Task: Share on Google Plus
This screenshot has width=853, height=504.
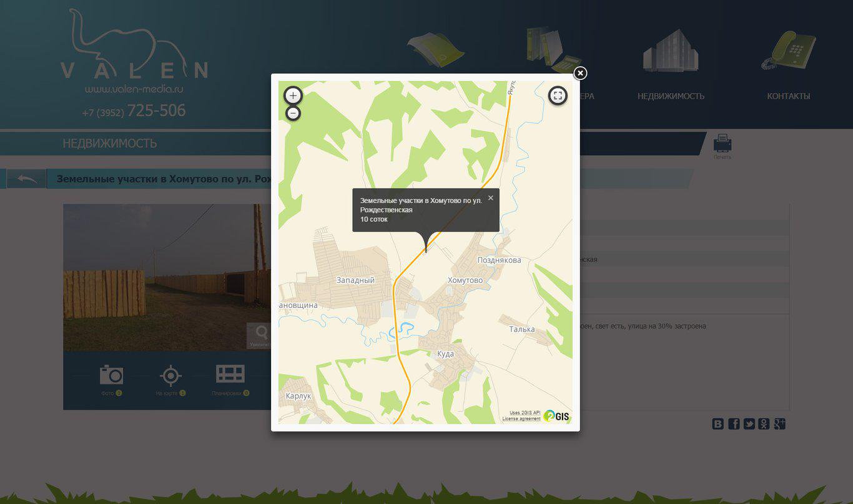Action: 779,424
